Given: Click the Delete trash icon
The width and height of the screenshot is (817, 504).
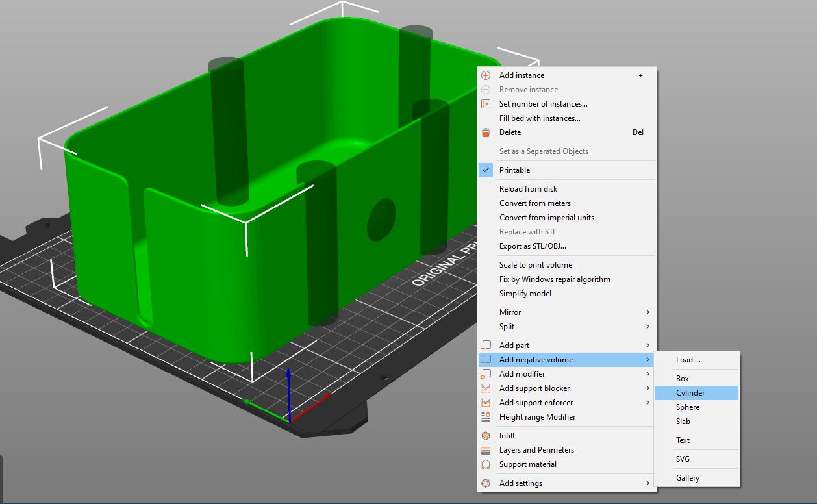Looking at the screenshot, I should coord(486,132).
